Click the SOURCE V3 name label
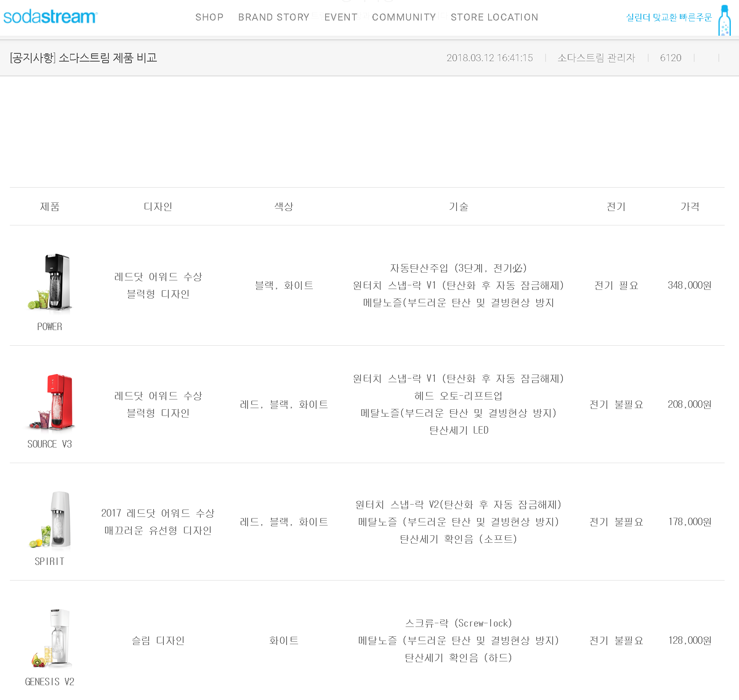Viewport: 739px width, 700px height. pyautogui.click(x=50, y=444)
